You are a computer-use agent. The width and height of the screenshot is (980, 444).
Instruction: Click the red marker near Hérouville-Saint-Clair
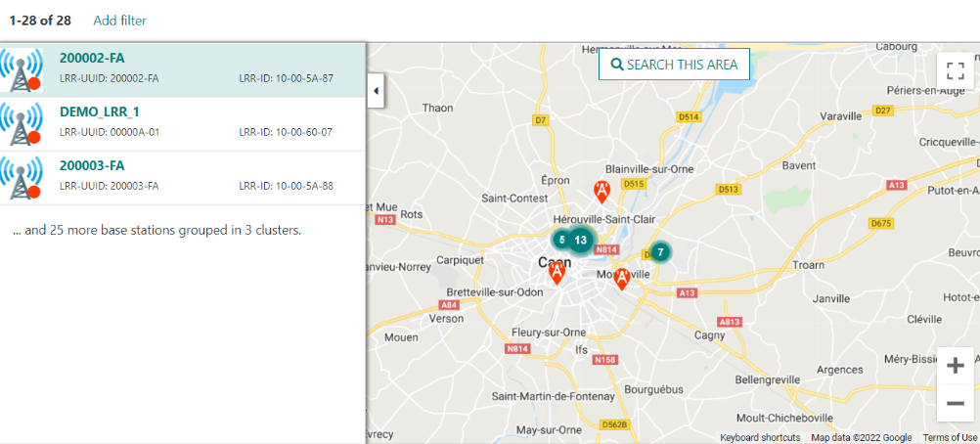tap(603, 190)
